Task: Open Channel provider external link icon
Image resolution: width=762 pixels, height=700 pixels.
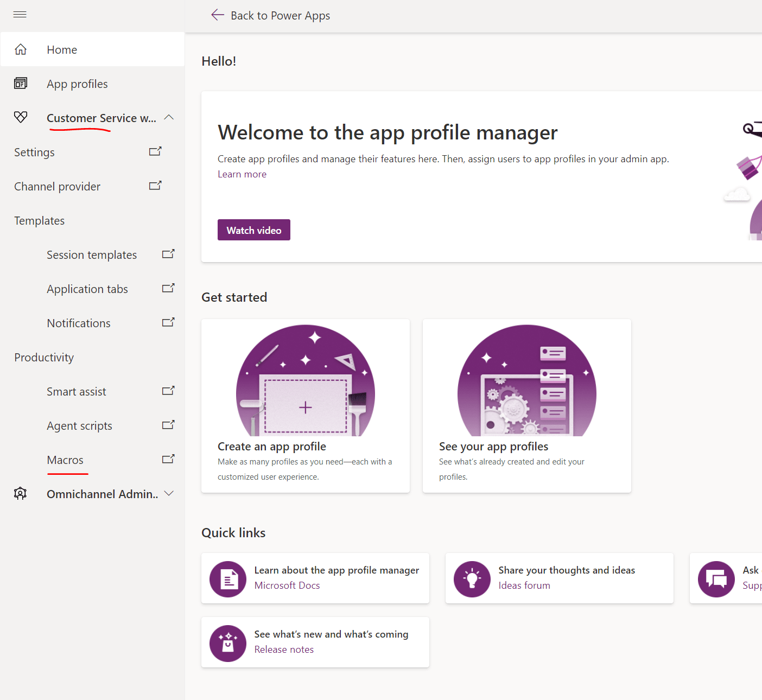Action: coord(155,186)
